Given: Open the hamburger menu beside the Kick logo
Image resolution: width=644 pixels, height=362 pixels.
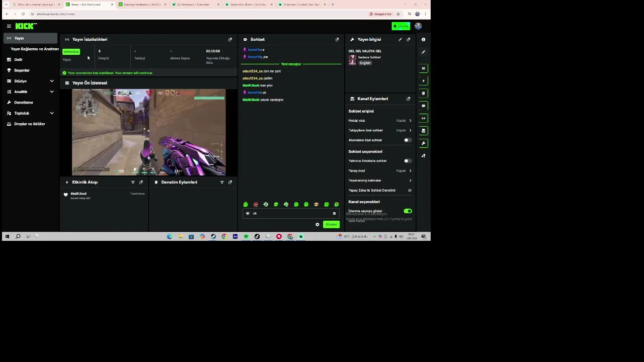Looking at the screenshot, I should [x=9, y=26].
